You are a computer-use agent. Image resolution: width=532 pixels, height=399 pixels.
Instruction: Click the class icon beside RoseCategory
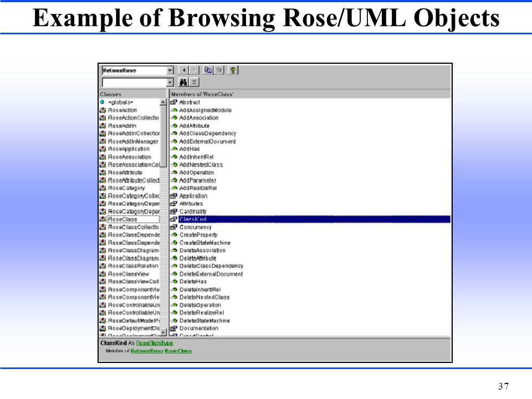click(x=103, y=188)
